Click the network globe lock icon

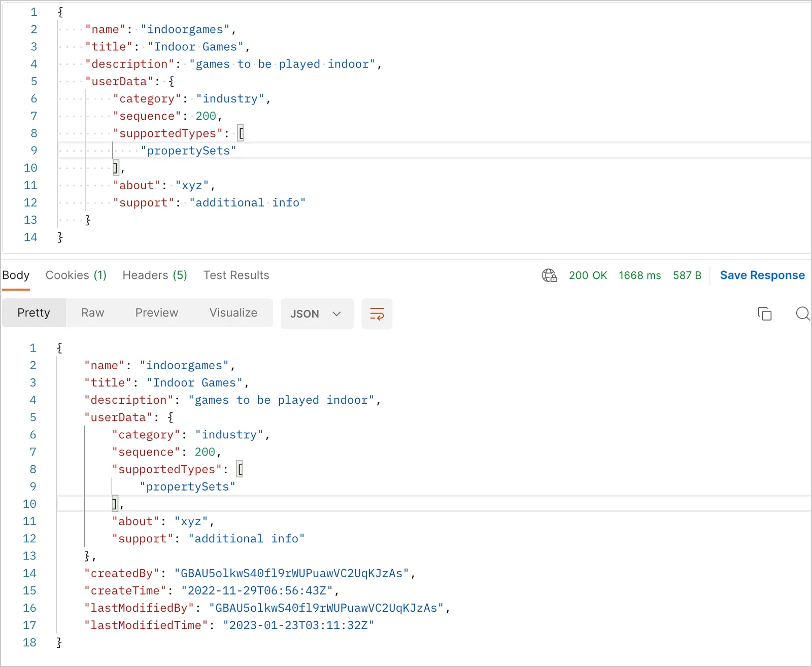pyautogui.click(x=549, y=275)
